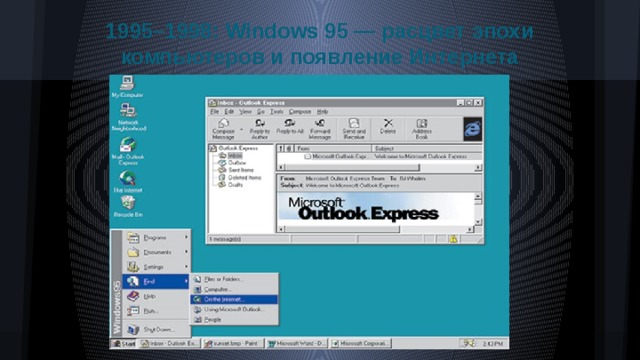Click preview pane horizontal scrollbar
The width and height of the screenshot is (640, 360).
click(x=342, y=229)
